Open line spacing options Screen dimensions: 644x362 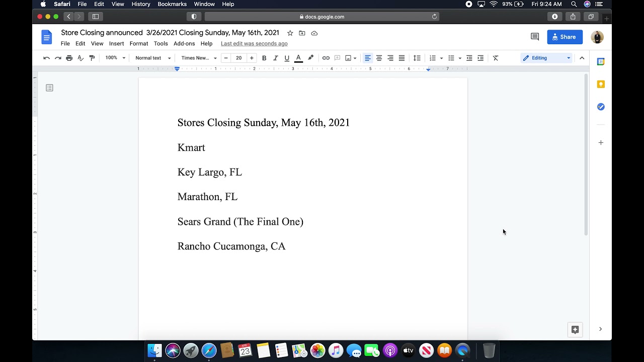coord(417,58)
